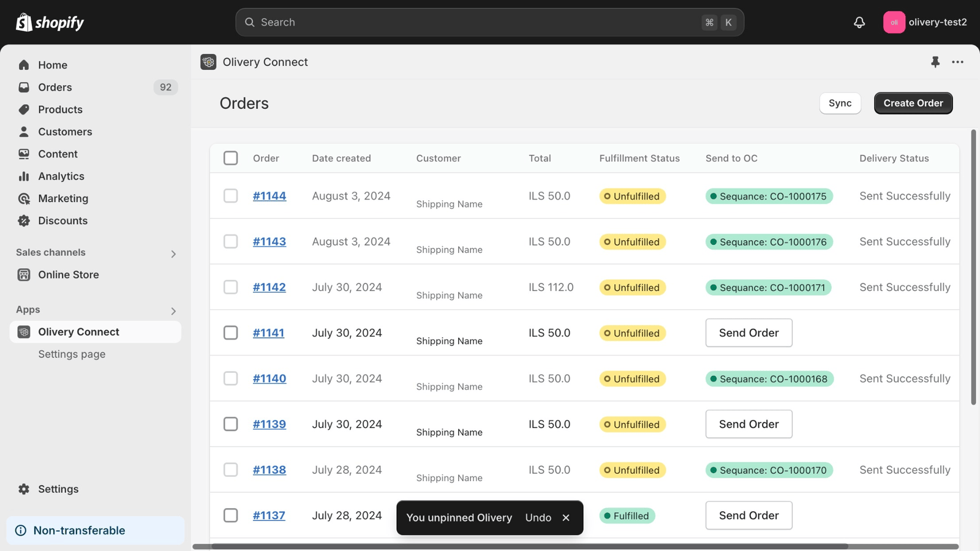Image resolution: width=980 pixels, height=551 pixels.
Task: Click the Create Order button
Action: [913, 103]
